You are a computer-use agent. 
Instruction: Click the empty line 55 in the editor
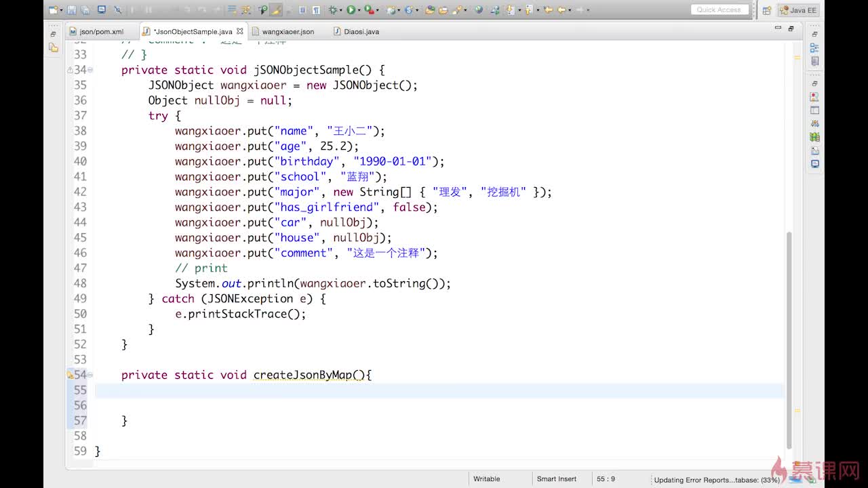[x=439, y=390]
